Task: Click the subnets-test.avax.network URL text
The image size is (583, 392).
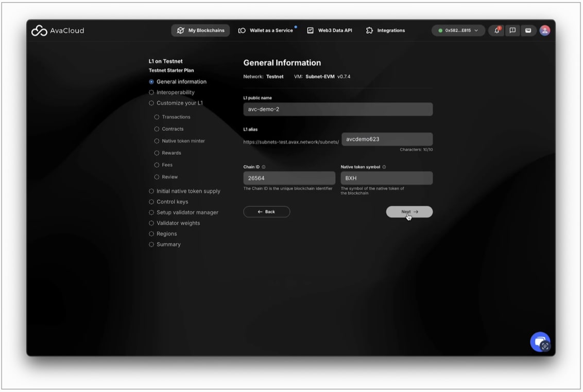Action: click(x=291, y=142)
